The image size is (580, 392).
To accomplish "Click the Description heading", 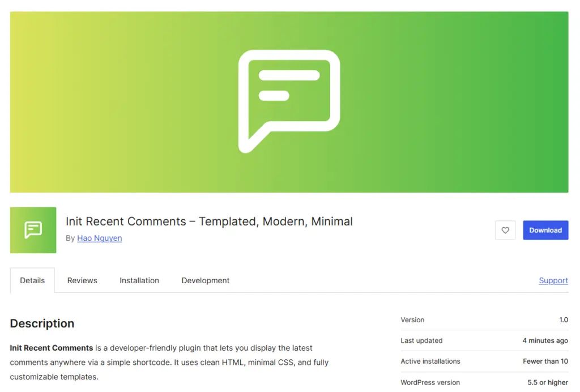I will click(42, 323).
